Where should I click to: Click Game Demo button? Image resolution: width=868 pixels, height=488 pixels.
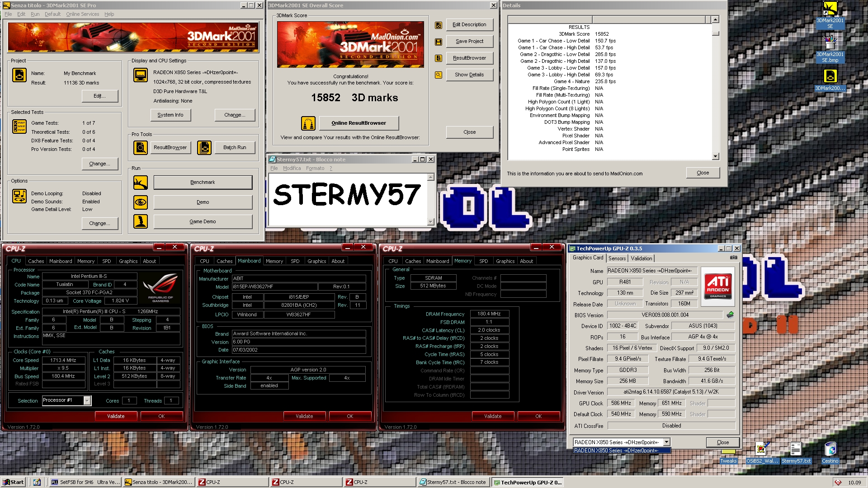203,222
